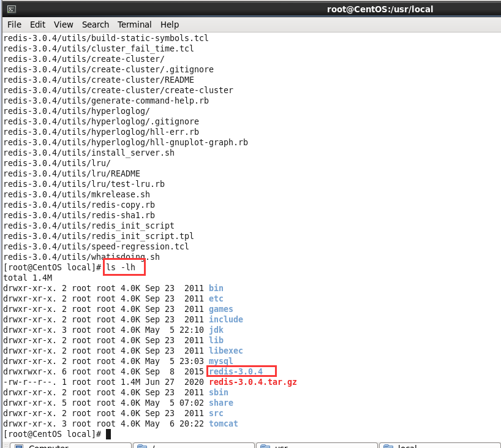Click the tomcat directory name
Image resolution: width=501 pixels, height=448 pixels.
click(x=224, y=423)
